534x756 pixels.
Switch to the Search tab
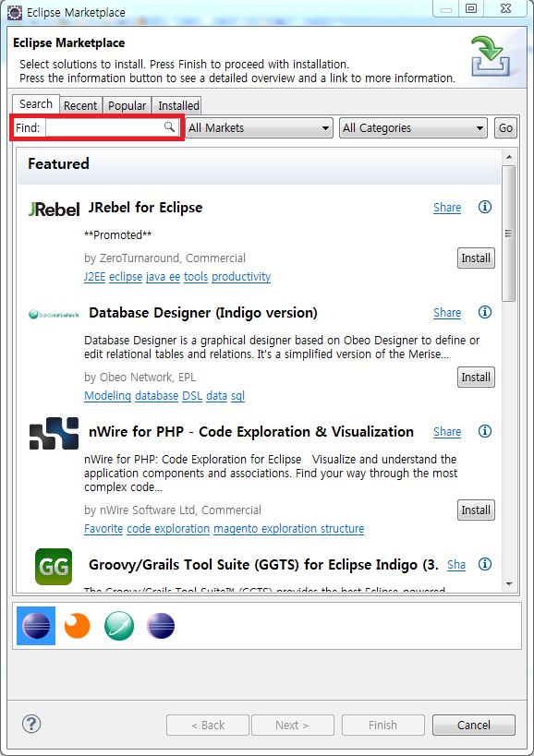pos(36,104)
